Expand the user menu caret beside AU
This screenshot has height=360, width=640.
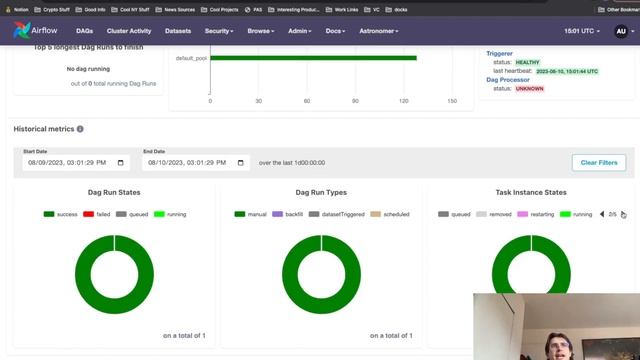tap(633, 31)
